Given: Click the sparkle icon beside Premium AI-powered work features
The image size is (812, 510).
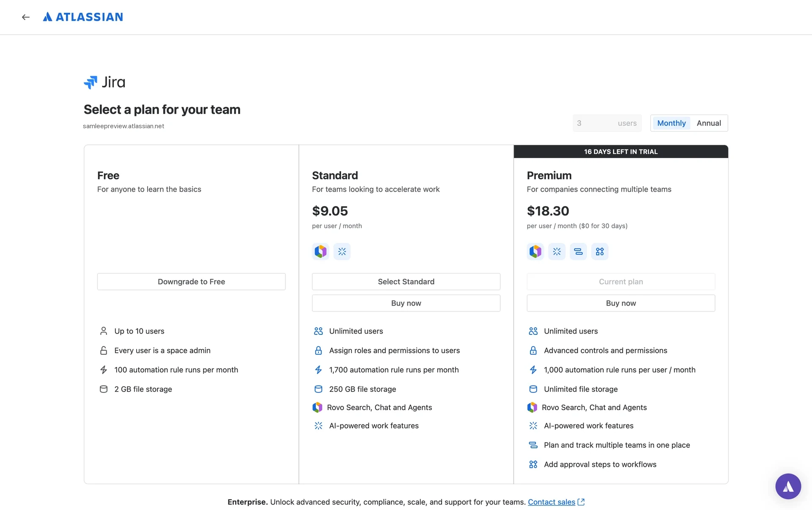Looking at the screenshot, I should pyautogui.click(x=533, y=426).
